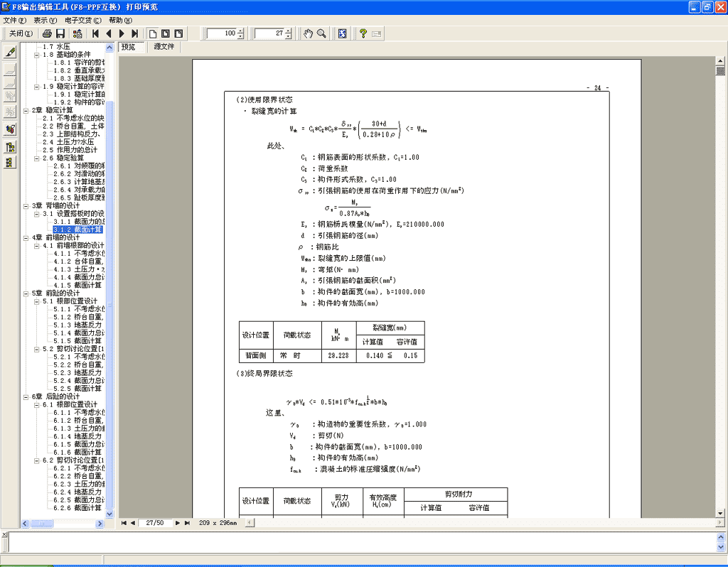Viewport: 728px width, 567px height.
Task: Click the expand tree structure icon
Action: tap(10, 147)
